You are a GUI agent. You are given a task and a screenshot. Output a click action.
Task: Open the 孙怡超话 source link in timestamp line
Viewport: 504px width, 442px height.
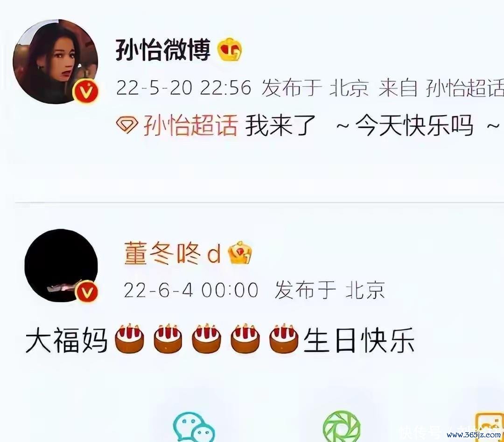[465, 88]
